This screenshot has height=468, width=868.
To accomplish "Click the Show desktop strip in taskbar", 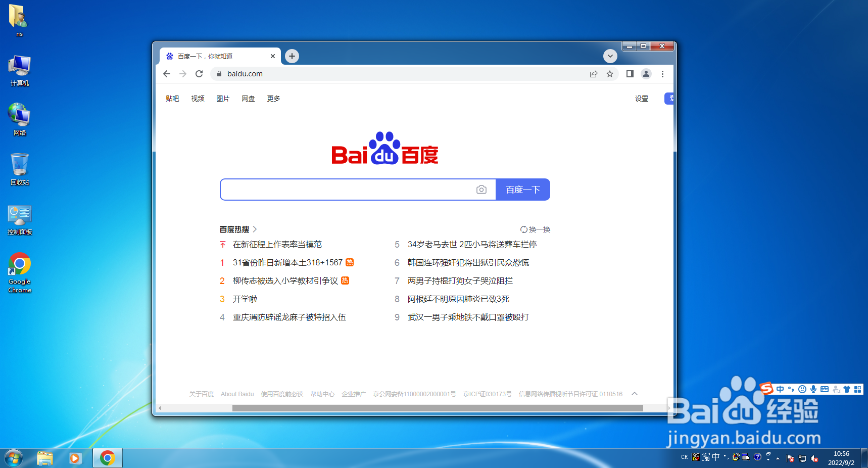I will (864, 458).
